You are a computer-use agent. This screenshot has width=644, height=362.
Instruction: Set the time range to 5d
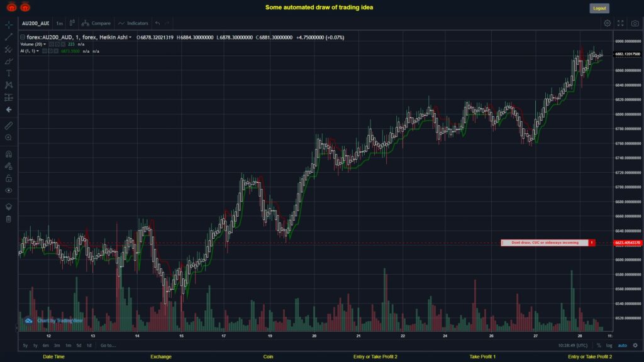tap(79, 346)
